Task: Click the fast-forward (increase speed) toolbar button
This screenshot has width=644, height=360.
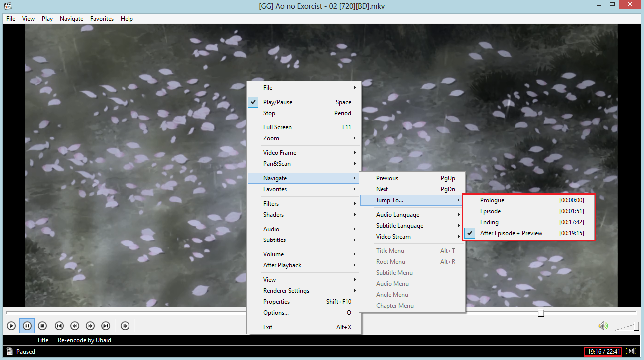Action: (90, 326)
